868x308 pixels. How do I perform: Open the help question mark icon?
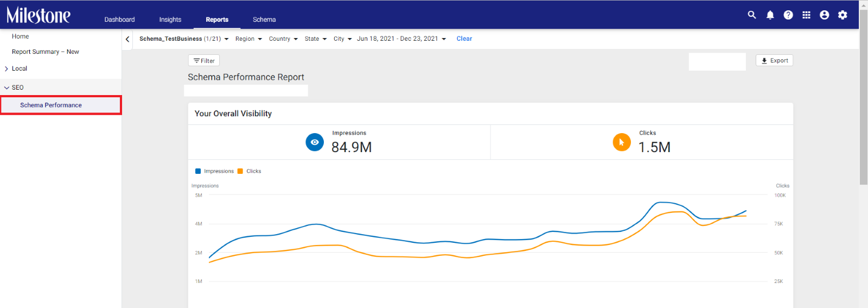pyautogui.click(x=788, y=15)
